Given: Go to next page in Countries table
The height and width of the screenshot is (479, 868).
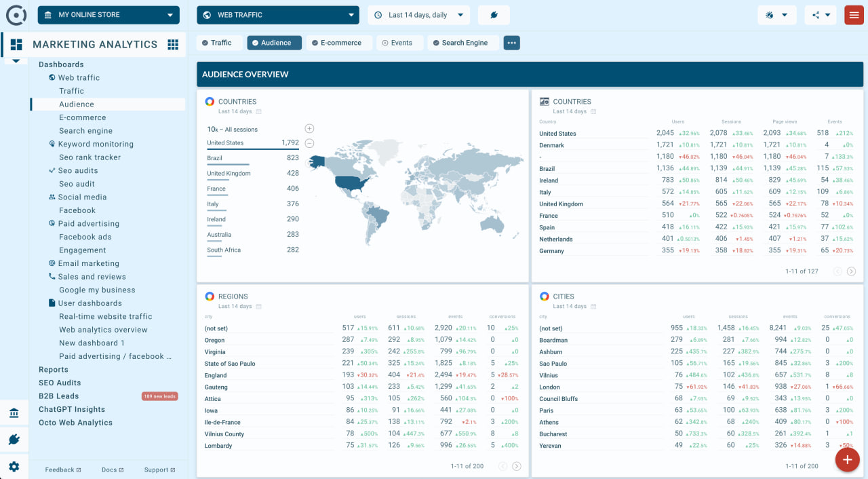Looking at the screenshot, I should click(851, 271).
